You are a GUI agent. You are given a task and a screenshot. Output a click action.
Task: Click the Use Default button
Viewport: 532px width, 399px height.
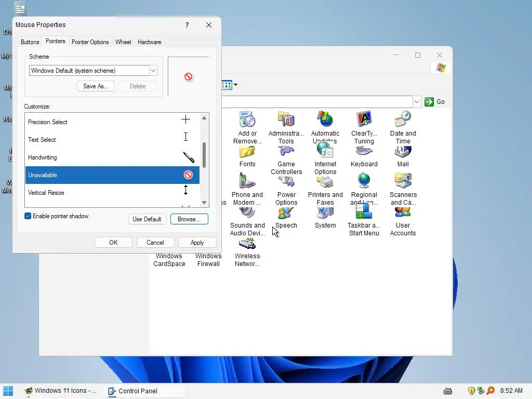(147, 219)
